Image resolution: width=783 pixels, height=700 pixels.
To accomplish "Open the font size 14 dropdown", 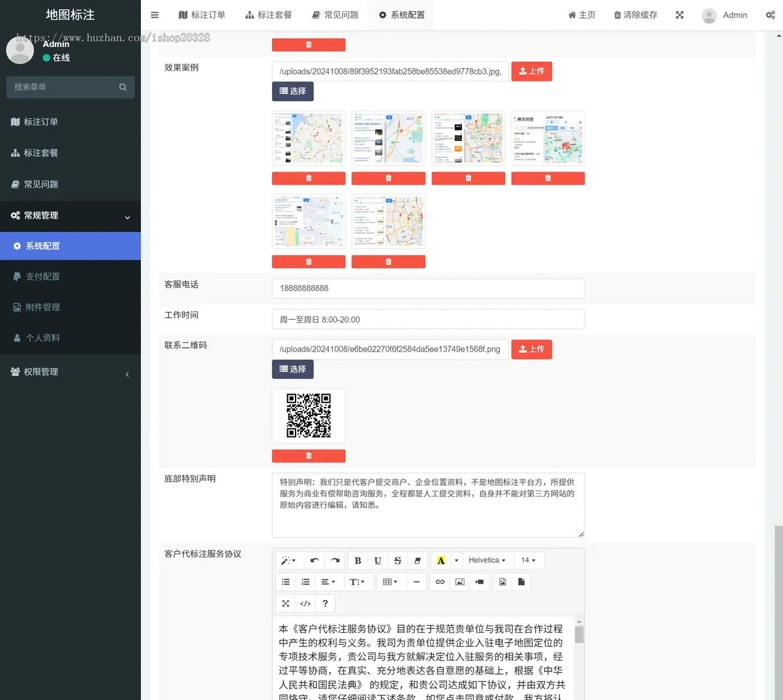I will [x=529, y=560].
